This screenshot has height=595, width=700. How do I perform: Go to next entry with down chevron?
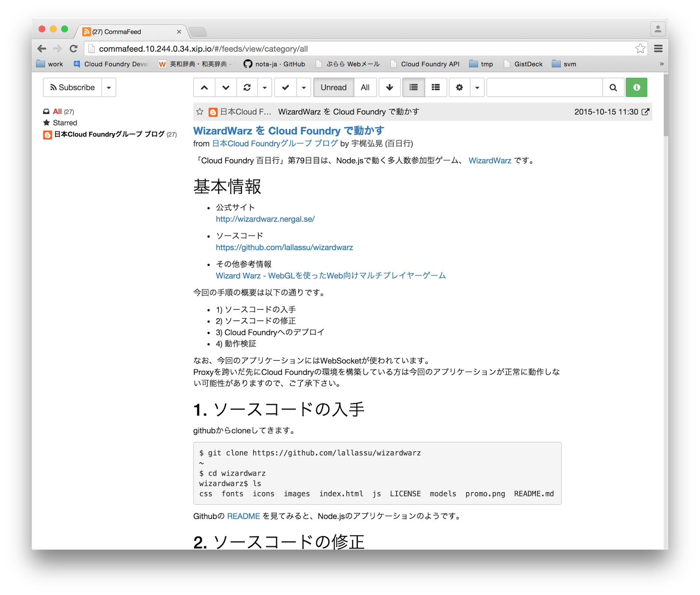(x=226, y=88)
